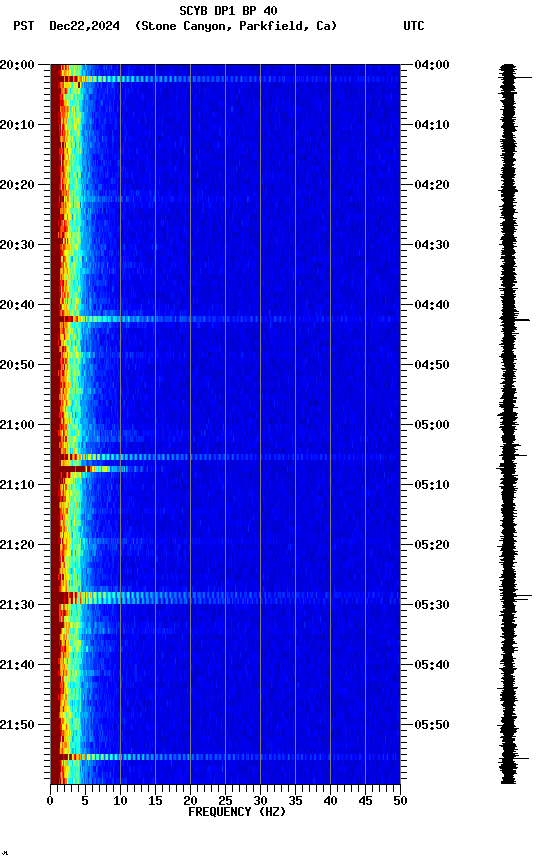Click the 35 Hz frequency tick label
This screenshot has width=552, height=864.
[295, 801]
